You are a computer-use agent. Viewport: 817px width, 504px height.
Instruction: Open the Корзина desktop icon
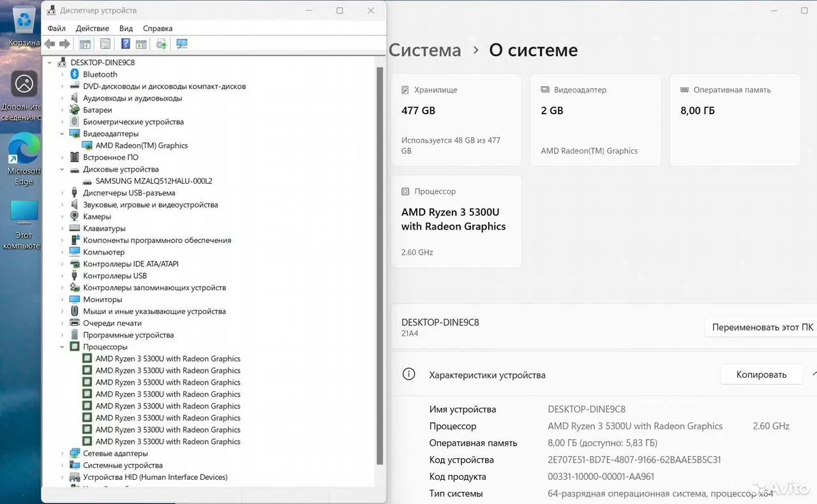(x=24, y=27)
